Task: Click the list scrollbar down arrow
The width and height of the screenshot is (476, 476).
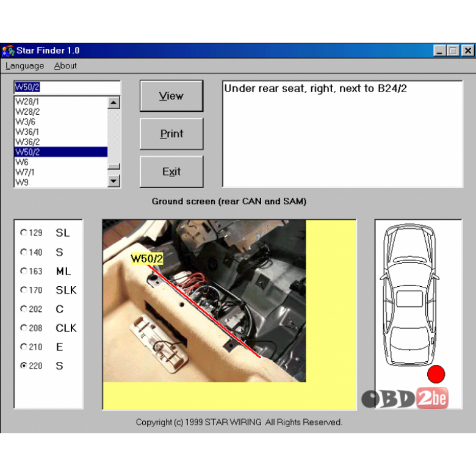Action: [114, 181]
